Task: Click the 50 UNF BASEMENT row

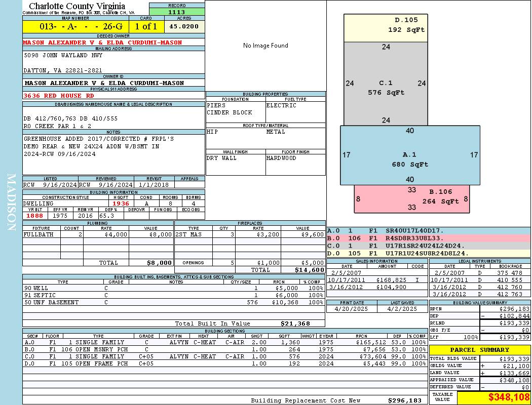Action: (174, 303)
